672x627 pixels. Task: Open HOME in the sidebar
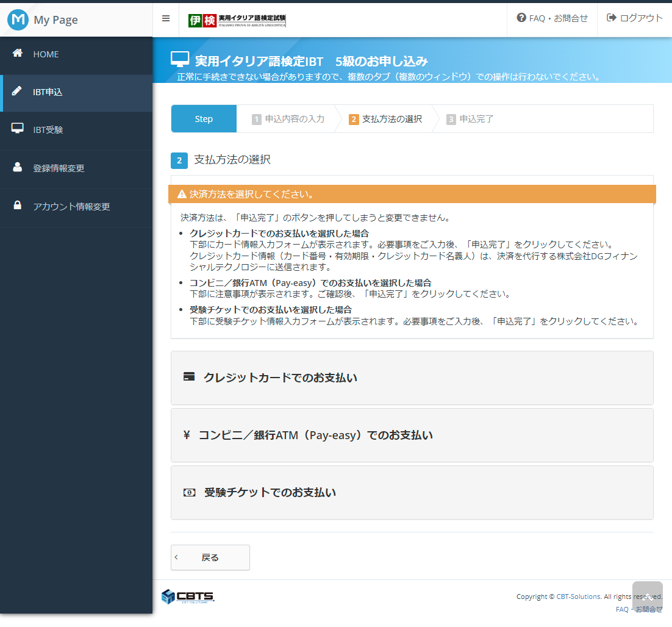(76, 54)
